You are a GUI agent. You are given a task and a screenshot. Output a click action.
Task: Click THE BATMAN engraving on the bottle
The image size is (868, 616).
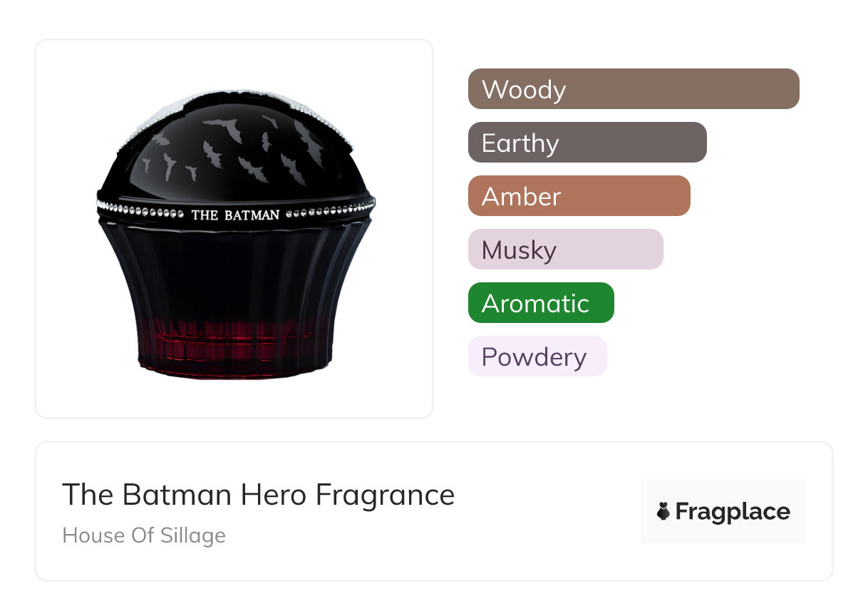pyautogui.click(x=235, y=215)
